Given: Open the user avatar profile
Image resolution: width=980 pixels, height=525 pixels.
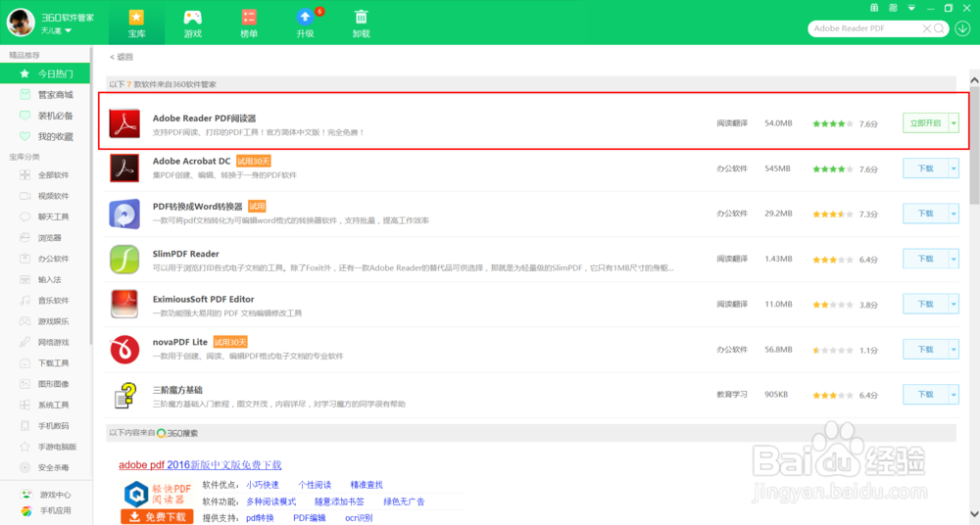Looking at the screenshot, I should coord(21,23).
